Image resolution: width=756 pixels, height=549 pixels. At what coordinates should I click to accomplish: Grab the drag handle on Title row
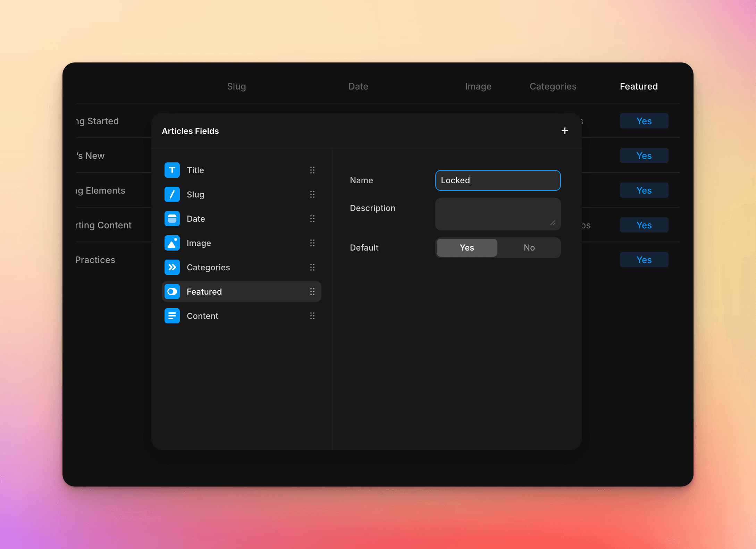pos(312,170)
